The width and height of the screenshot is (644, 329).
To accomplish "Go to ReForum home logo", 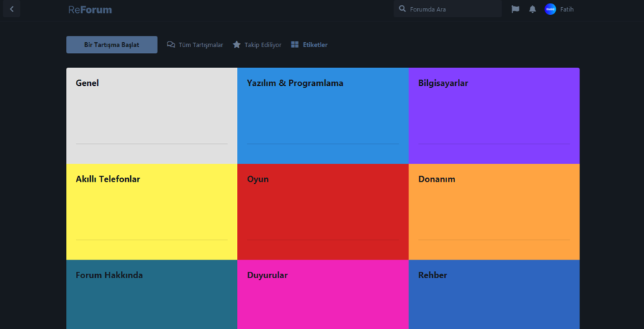I will point(90,10).
